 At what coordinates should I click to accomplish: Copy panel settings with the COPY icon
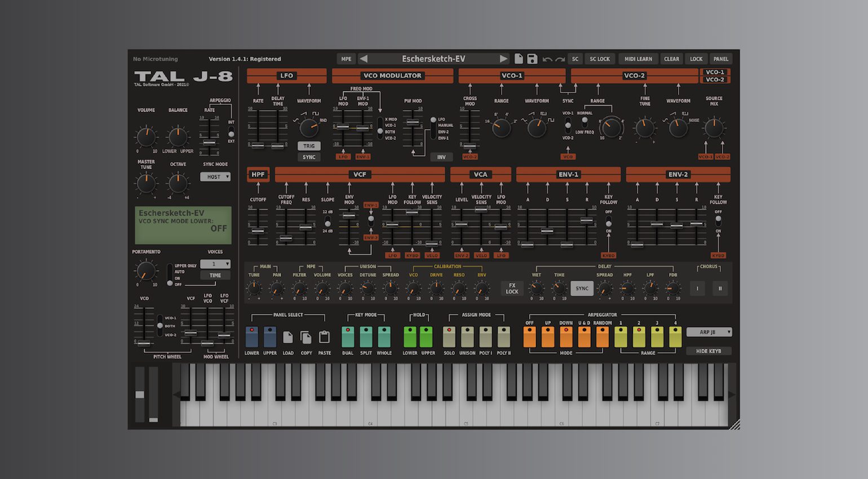[306, 336]
